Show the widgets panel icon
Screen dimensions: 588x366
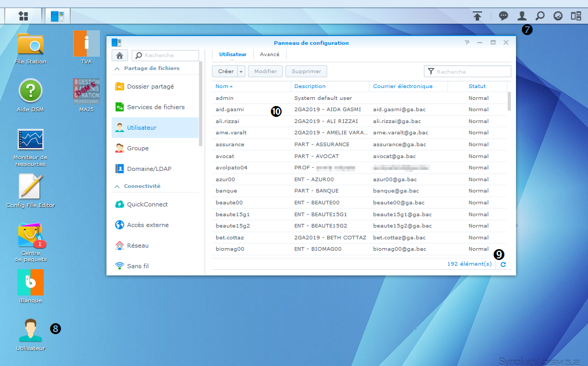[x=576, y=16]
